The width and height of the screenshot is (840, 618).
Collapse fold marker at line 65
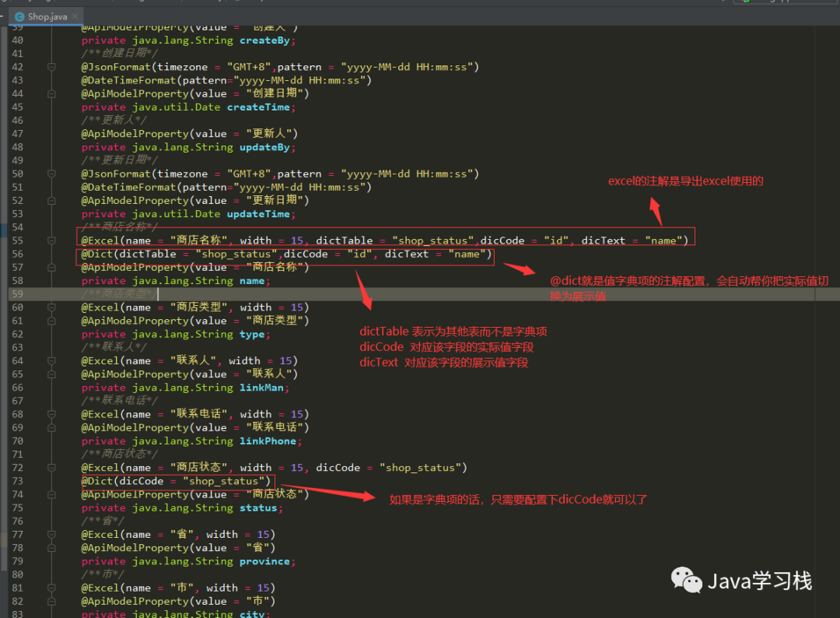tap(51, 374)
